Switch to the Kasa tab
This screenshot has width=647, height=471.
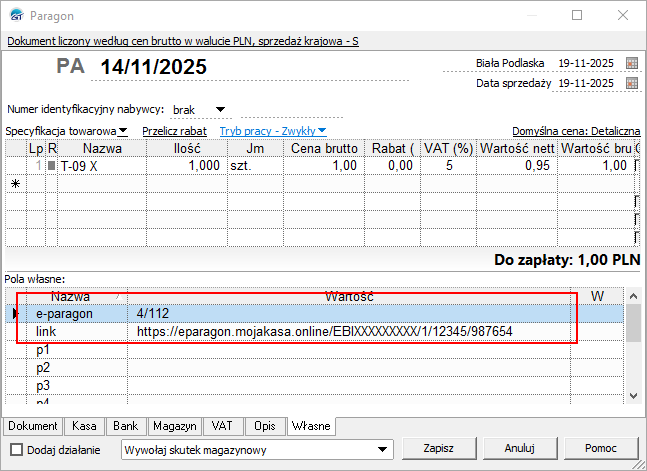click(x=83, y=426)
